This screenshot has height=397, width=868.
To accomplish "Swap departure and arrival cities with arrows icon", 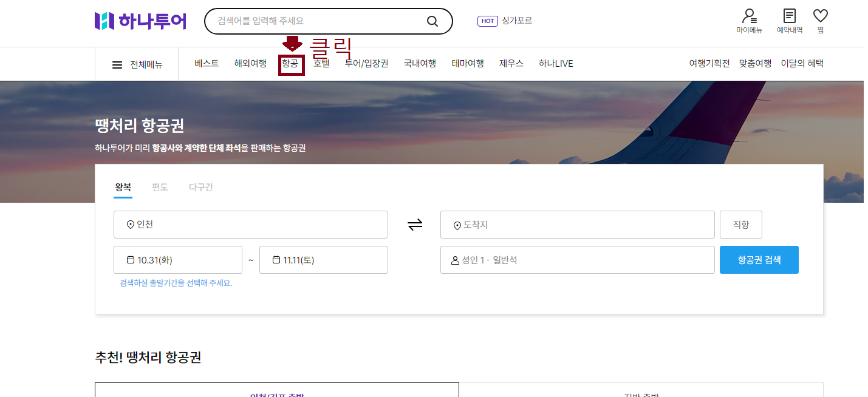I will click(x=415, y=224).
